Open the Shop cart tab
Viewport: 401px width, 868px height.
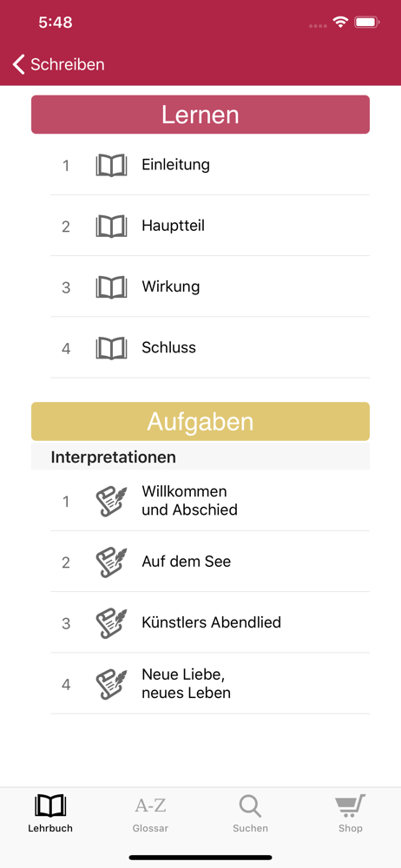coord(351,814)
